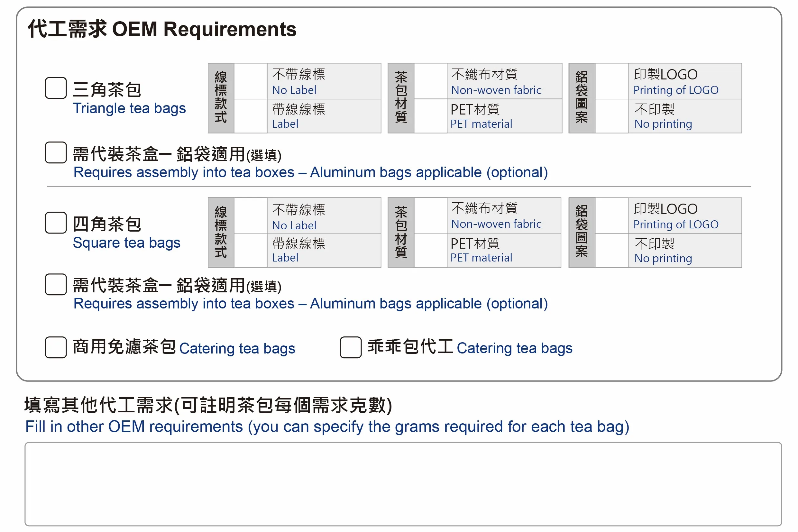Mark Non-woven fabric box for triangle bags
The image size is (798, 532).
click(x=431, y=81)
